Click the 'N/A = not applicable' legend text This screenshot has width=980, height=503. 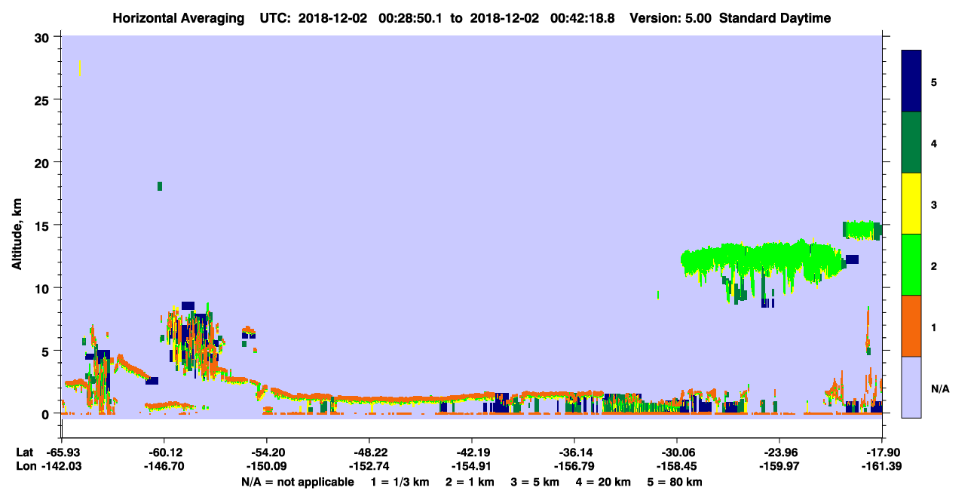pyautogui.click(x=297, y=482)
